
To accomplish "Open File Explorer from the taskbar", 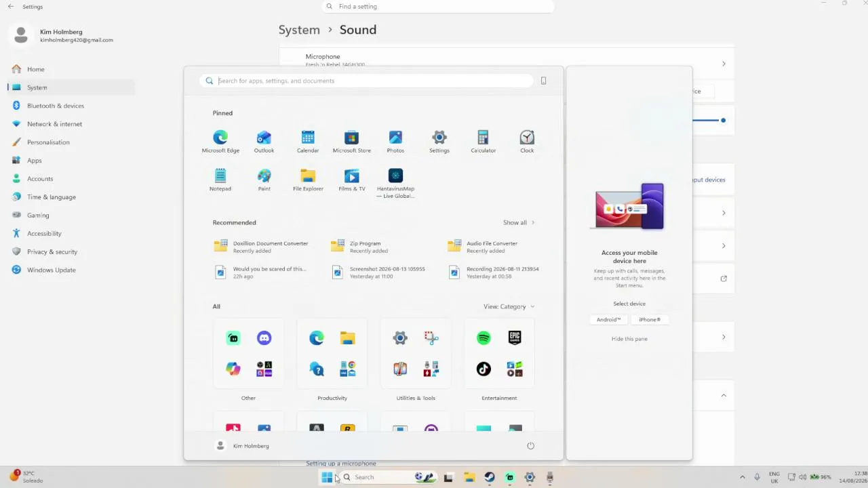I will pos(469,477).
